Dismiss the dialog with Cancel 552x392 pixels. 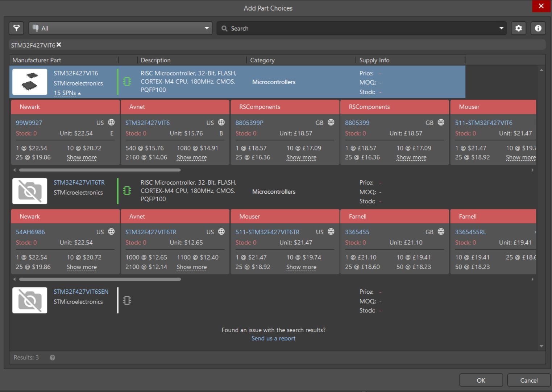528,380
